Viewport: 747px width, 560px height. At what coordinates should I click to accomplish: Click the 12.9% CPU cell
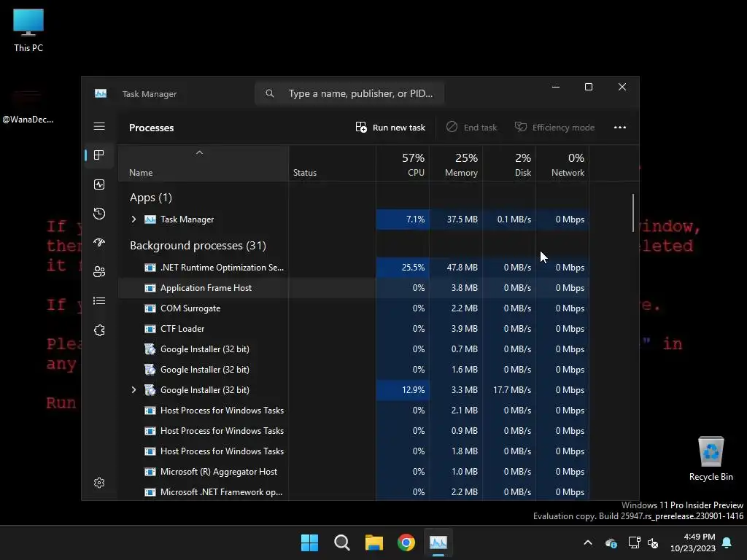point(403,390)
